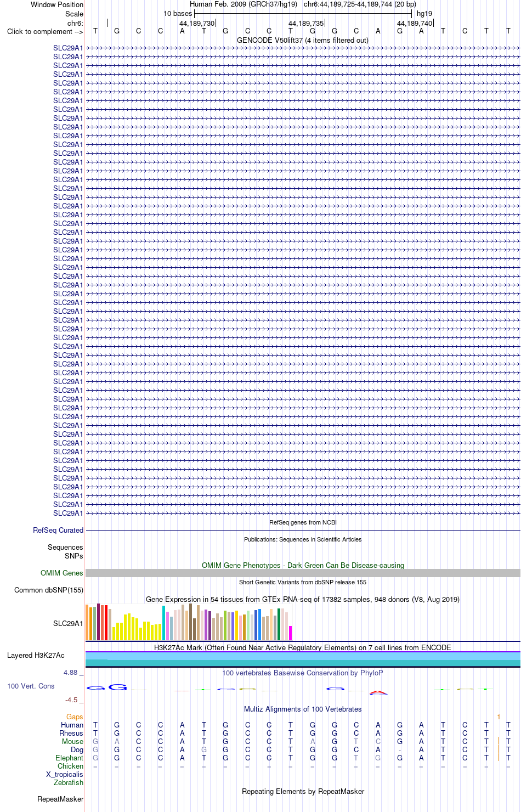The image size is (521, 812).
Task: Open the Multiz Alignments of 100 Vertebrates title
Action: 303,709
